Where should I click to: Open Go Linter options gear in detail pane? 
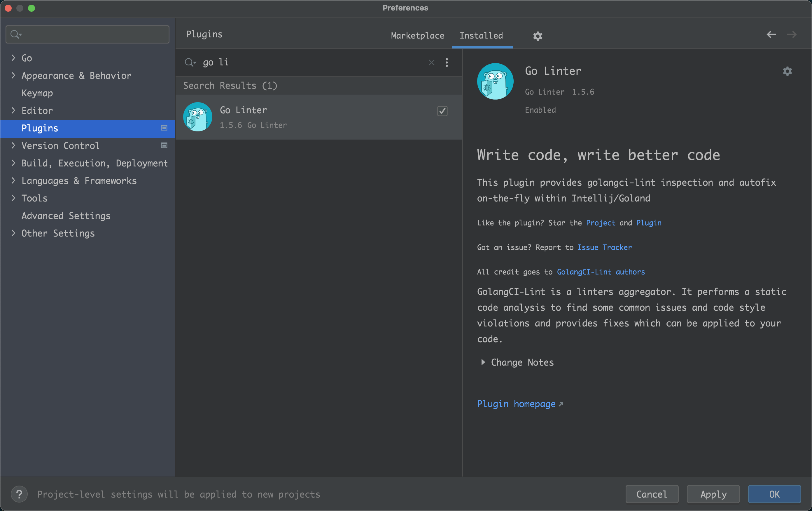[787, 71]
